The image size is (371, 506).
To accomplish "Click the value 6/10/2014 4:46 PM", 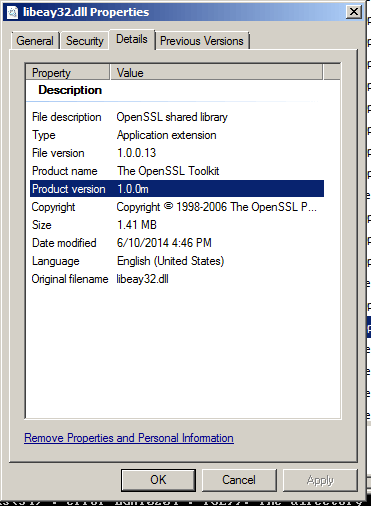I will (164, 243).
